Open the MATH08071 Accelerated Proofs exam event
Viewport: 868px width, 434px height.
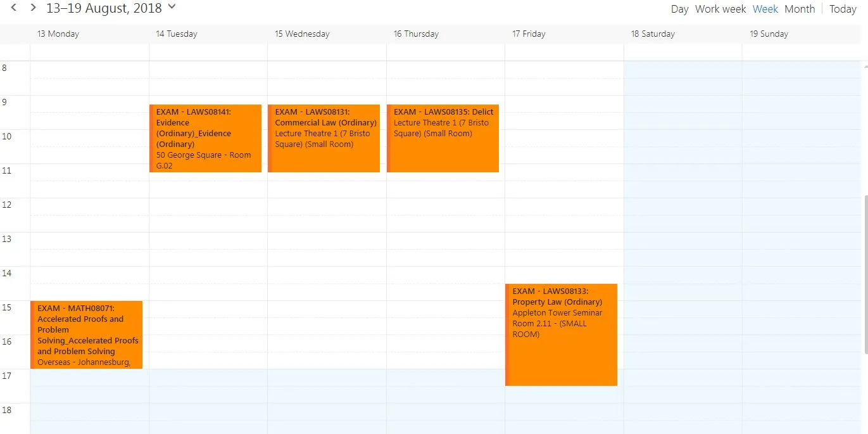pos(87,334)
